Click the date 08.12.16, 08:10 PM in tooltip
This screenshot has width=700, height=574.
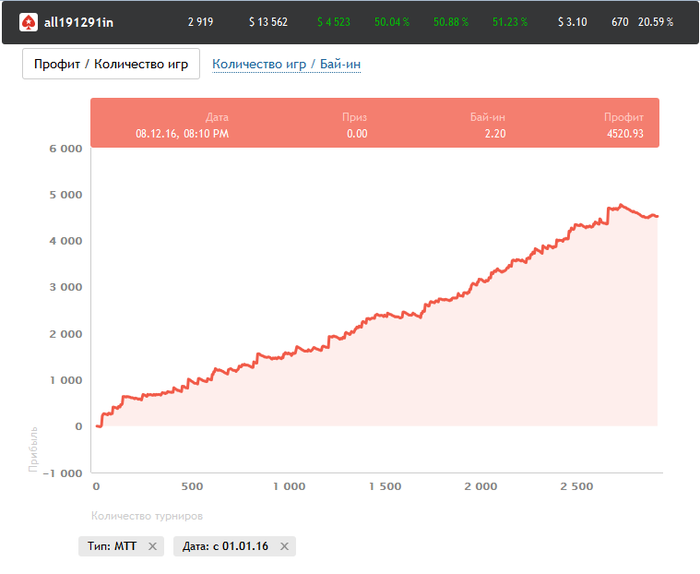coord(182,133)
